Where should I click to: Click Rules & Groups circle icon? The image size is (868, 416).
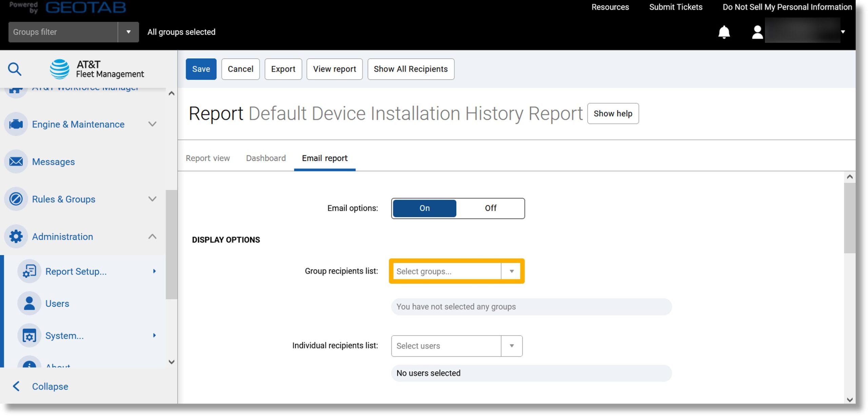click(16, 199)
